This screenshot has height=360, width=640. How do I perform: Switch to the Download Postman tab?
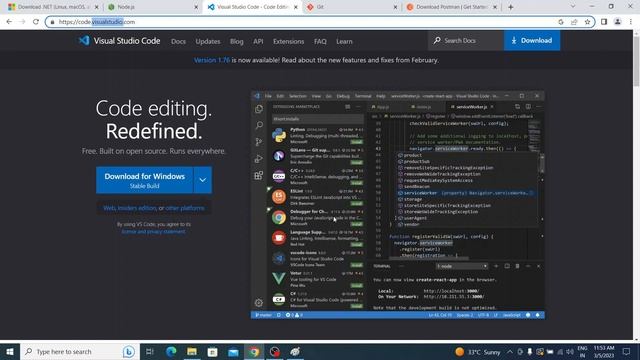451,7
